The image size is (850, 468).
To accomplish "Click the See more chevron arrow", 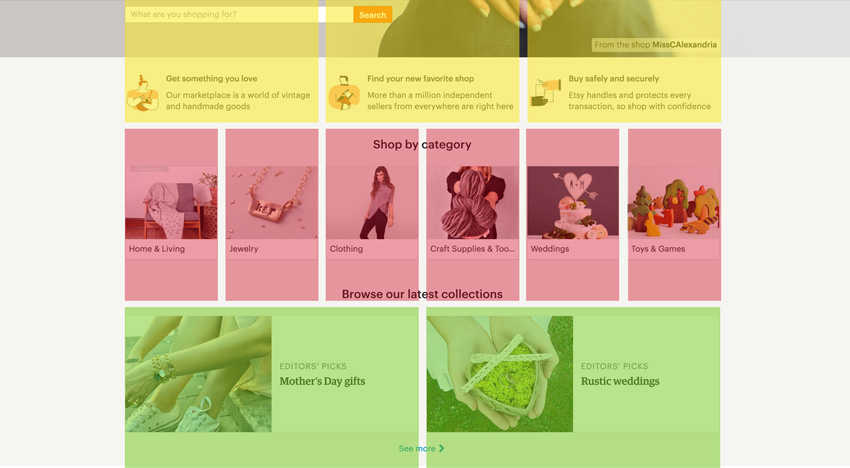I will click(441, 448).
